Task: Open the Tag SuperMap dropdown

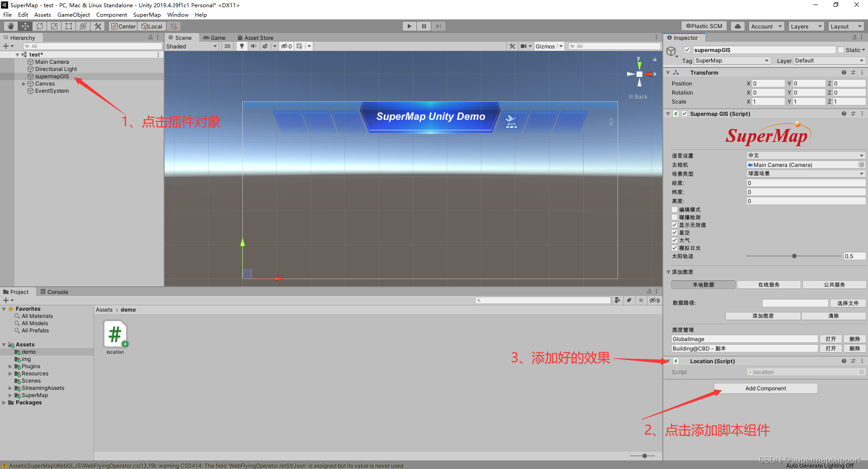Action: [x=732, y=61]
